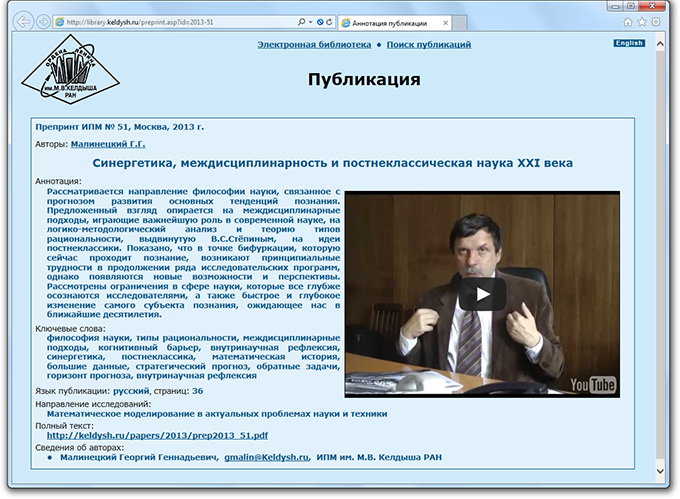The image size is (680, 499).
Task: Click the YouTube logo on video
Action: coord(592,384)
